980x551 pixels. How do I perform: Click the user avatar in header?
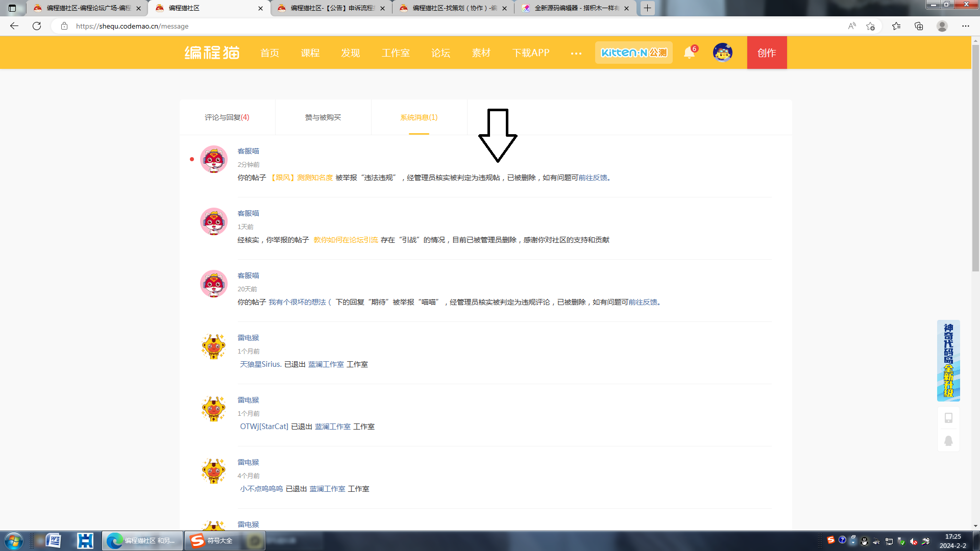[723, 53]
